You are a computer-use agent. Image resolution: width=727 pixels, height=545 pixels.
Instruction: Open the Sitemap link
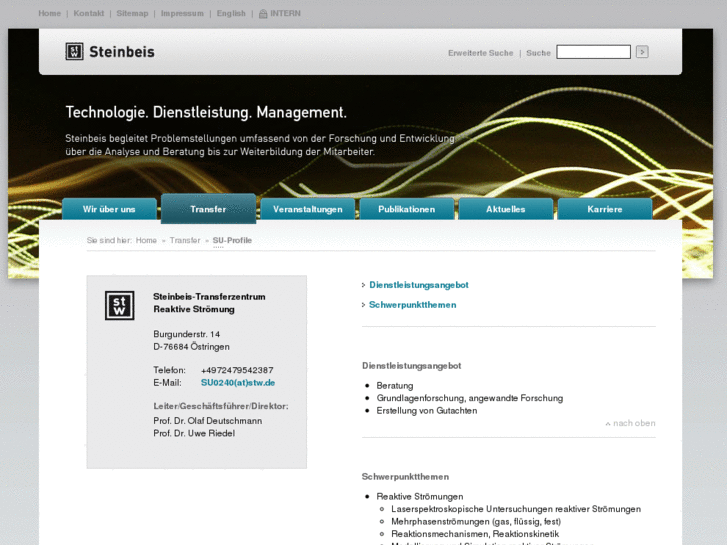[132, 13]
